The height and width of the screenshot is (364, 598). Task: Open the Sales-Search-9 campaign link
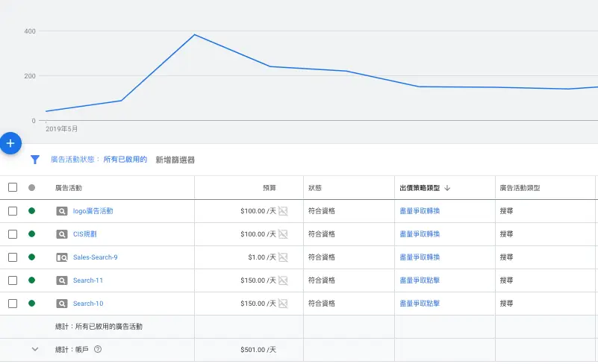pos(96,257)
